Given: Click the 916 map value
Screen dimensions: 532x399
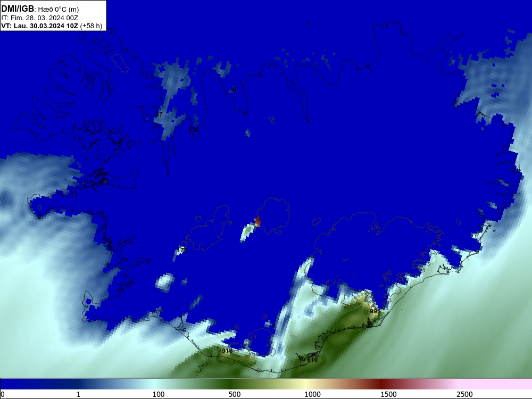Looking at the screenshot, I should [x=227, y=351].
